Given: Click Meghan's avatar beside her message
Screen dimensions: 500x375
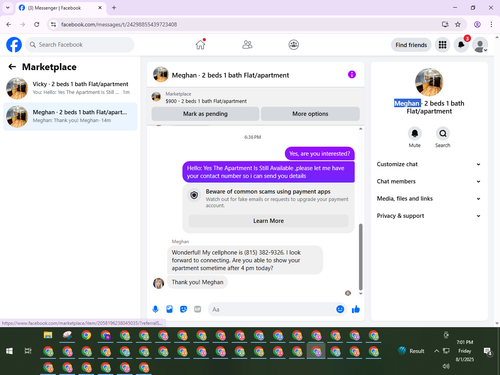Looking at the screenshot, I should coord(158,283).
